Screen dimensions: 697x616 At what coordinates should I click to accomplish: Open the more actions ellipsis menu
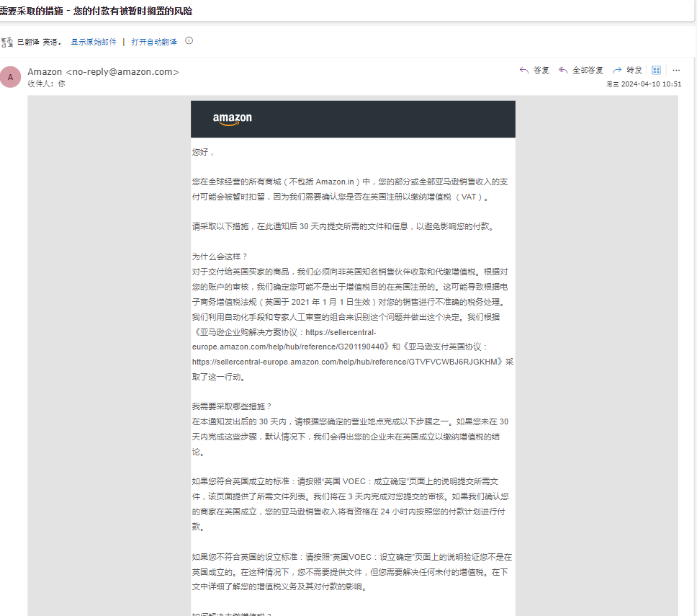[x=676, y=71]
